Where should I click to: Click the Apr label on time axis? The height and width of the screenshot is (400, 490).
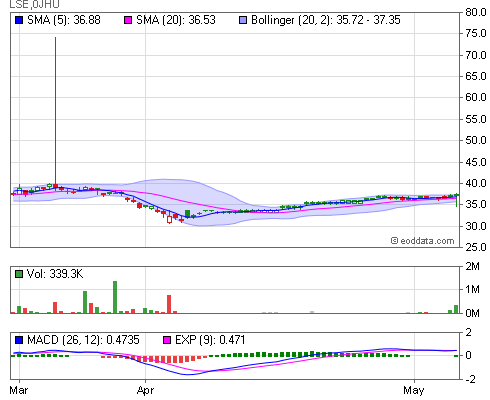pos(145,390)
